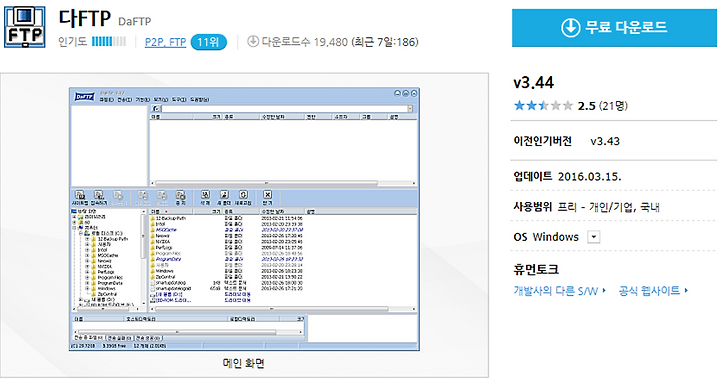
Task: Select the previous version v3.43
Action: click(x=605, y=141)
